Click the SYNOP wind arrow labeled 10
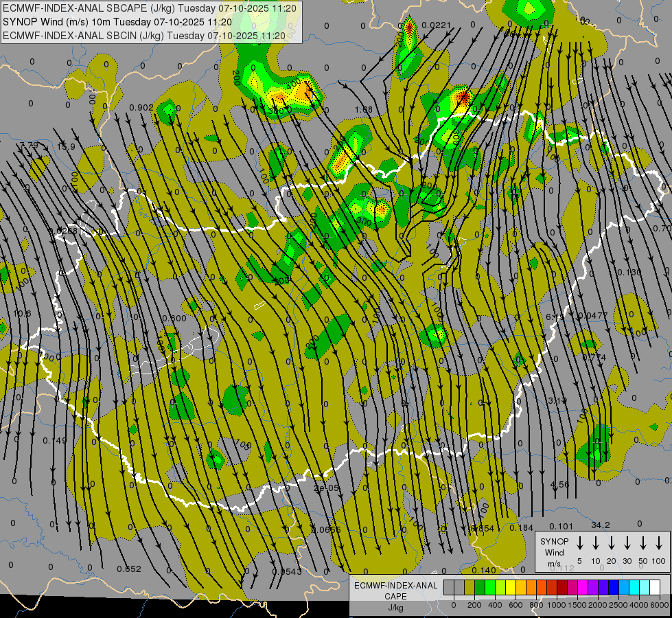The height and width of the screenshot is (618, 672). pos(595,542)
